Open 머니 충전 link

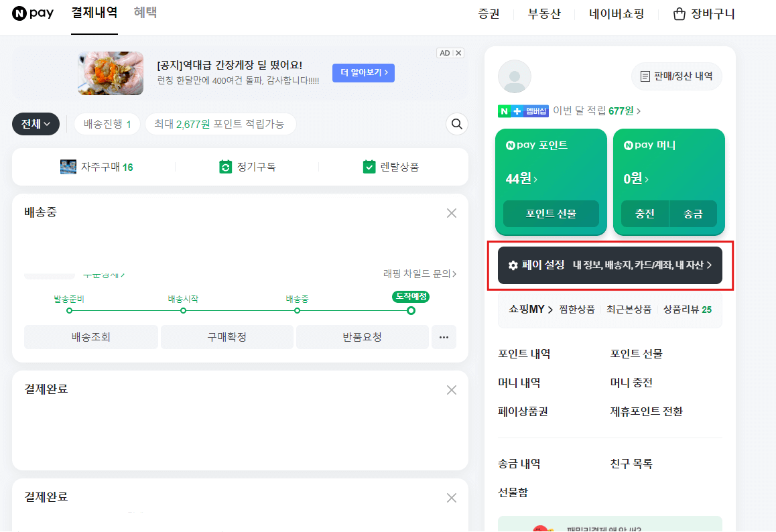pyautogui.click(x=631, y=383)
